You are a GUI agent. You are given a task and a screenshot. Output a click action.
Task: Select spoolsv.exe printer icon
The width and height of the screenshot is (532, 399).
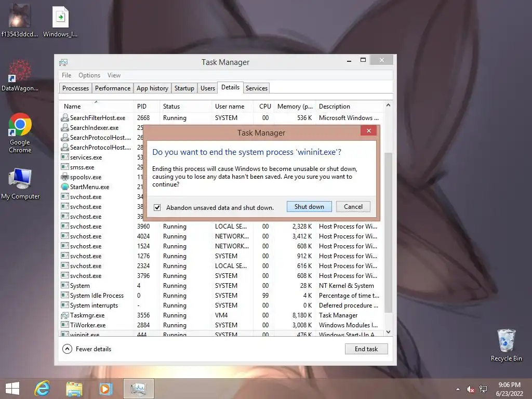click(x=65, y=177)
